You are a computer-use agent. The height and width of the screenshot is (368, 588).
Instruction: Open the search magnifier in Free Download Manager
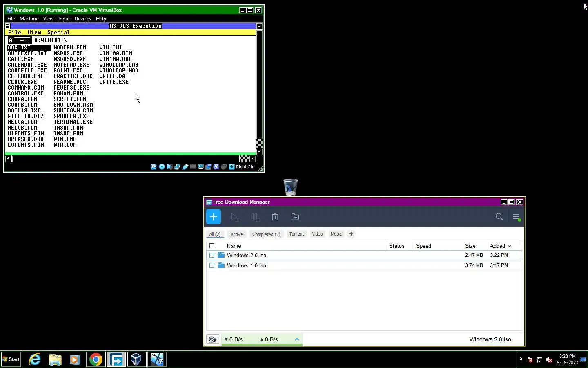(499, 217)
